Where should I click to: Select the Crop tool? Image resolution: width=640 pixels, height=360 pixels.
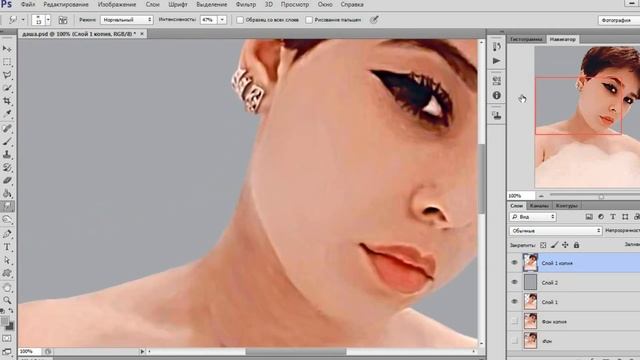[7, 100]
